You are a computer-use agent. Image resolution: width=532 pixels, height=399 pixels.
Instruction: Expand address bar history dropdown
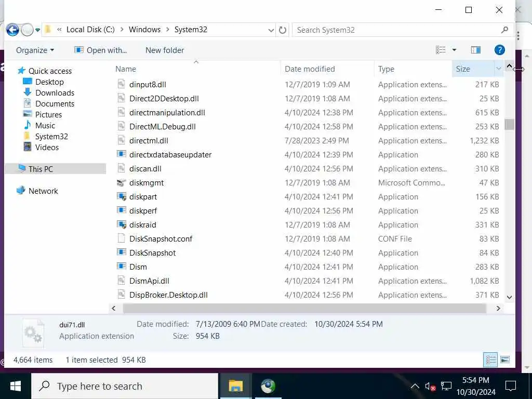click(271, 30)
